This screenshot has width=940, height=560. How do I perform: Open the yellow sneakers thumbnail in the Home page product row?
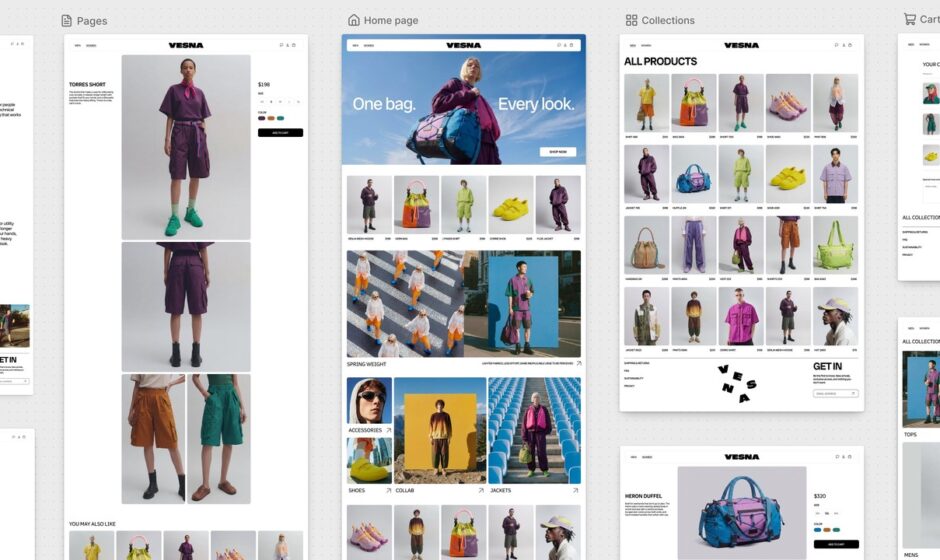tap(511, 204)
